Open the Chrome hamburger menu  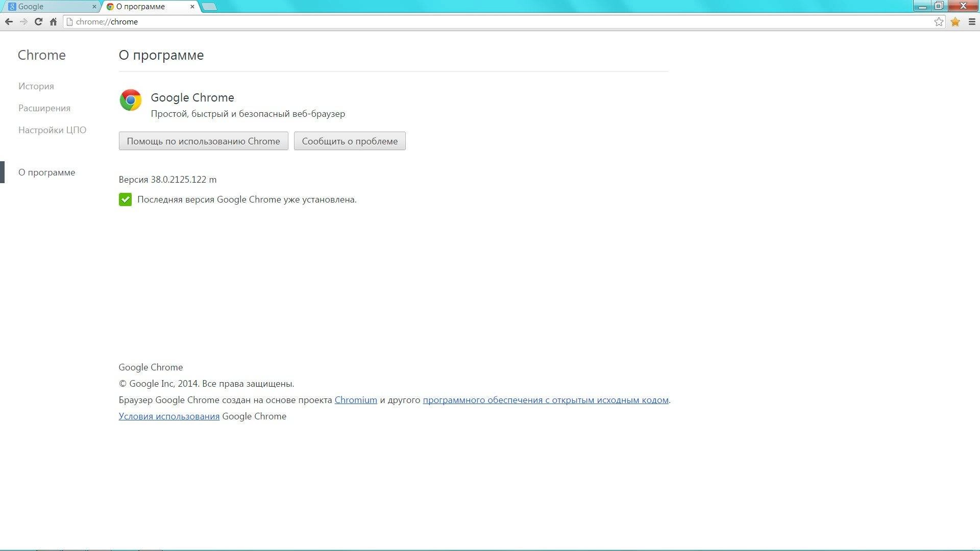(972, 21)
